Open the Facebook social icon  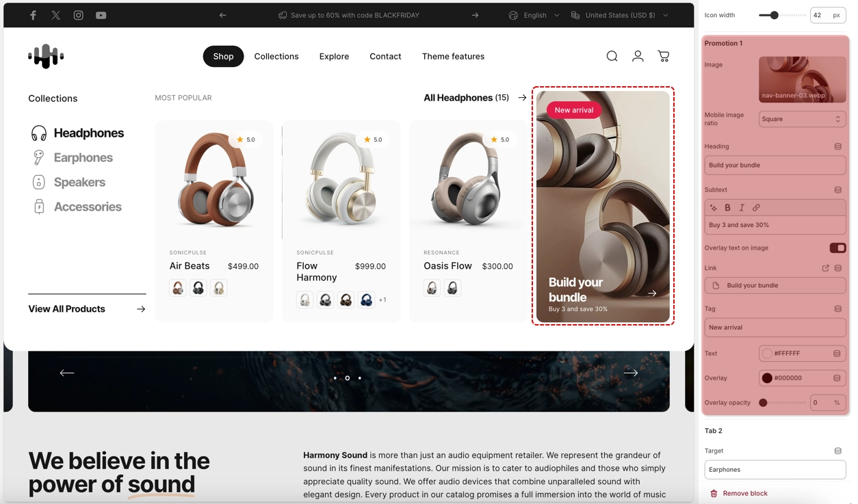click(33, 15)
